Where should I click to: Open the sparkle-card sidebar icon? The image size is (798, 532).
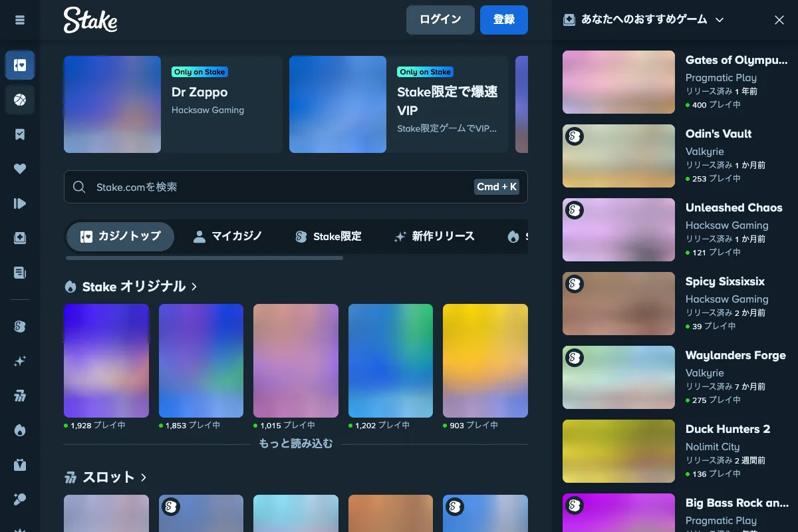[20, 237]
